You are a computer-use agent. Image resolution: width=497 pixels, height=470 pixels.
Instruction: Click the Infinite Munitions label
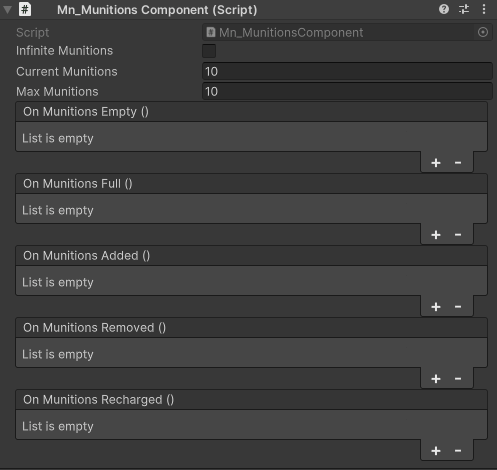(x=64, y=51)
